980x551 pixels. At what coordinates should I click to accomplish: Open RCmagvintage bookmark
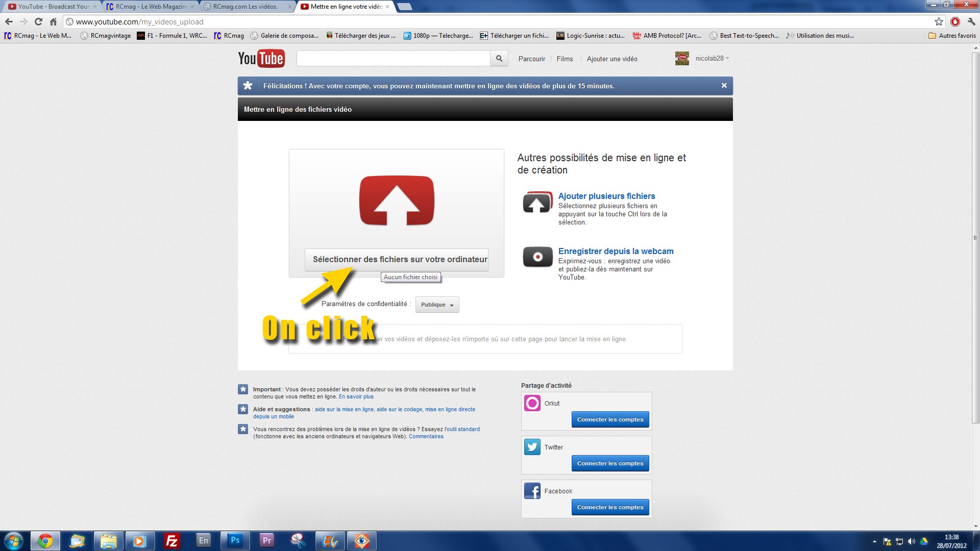click(106, 36)
